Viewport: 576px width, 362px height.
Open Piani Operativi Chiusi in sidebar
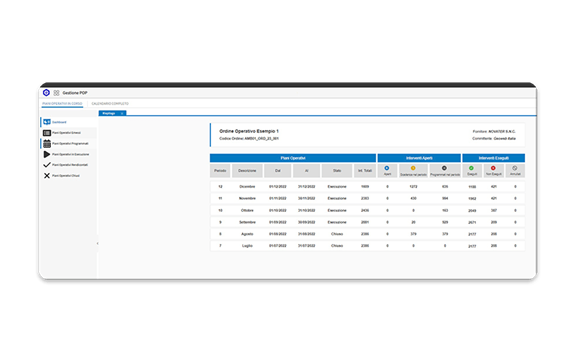point(66,176)
